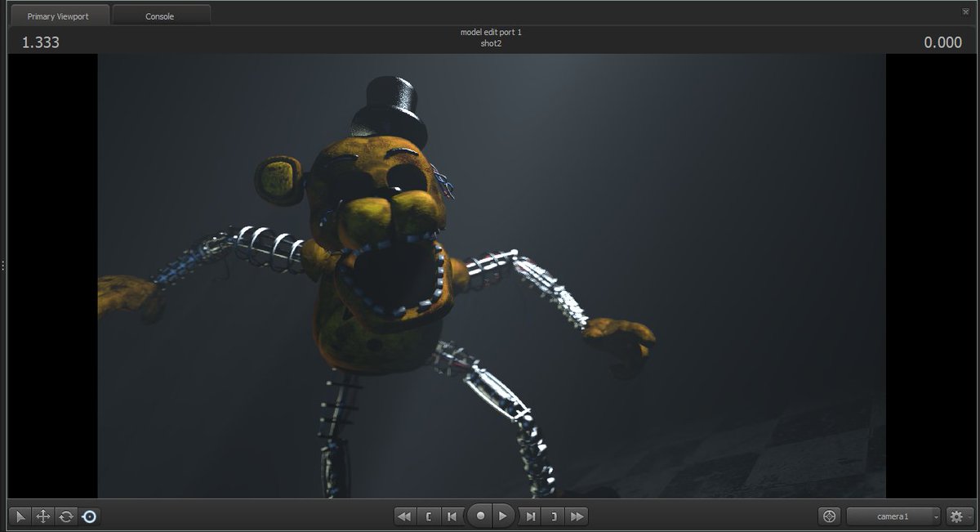Viewport: 980px width, 532px height.
Task: Select the pointer selection tool
Action: (x=20, y=516)
